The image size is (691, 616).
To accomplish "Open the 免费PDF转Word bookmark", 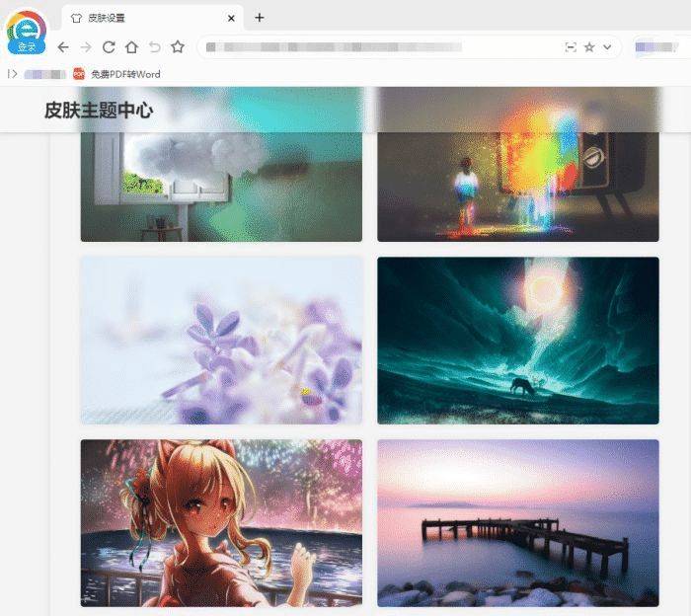I will tap(117, 74).
